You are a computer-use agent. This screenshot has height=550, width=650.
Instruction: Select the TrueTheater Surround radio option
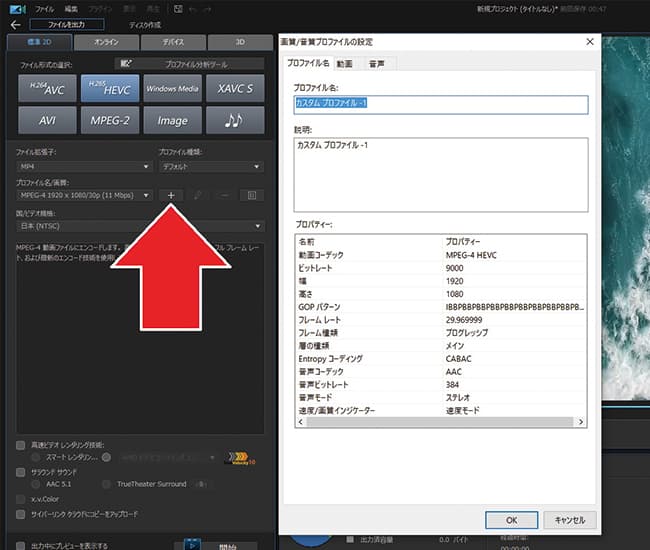[x=107, y=484]
